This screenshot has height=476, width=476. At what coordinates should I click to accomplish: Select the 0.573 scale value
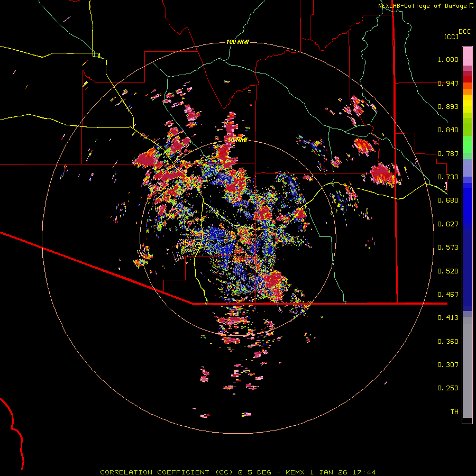pos(448,248)
